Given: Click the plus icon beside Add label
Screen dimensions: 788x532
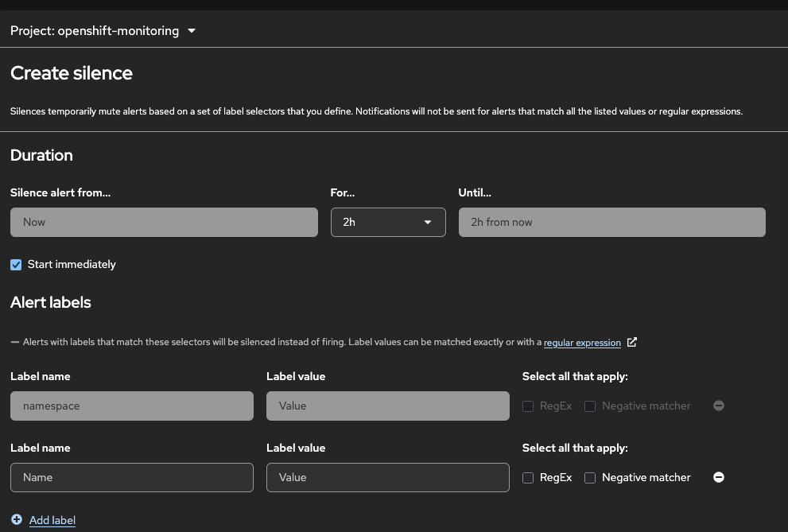Looking at the screenshot, I should (17, 520).
